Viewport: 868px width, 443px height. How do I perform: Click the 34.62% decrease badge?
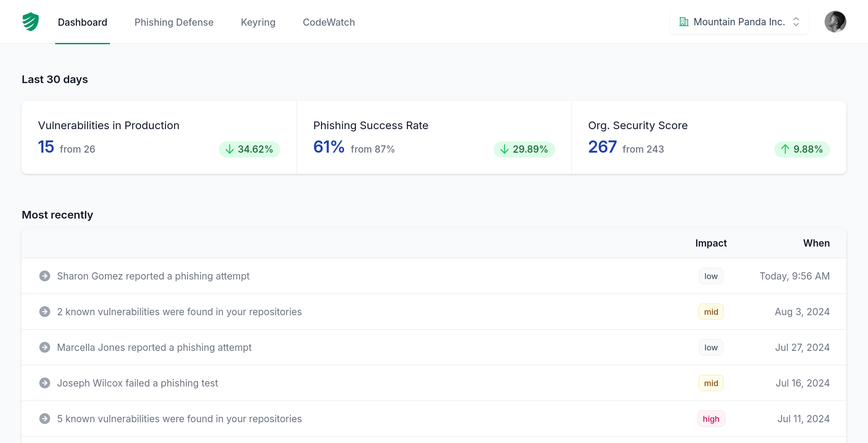click(250, 149)
